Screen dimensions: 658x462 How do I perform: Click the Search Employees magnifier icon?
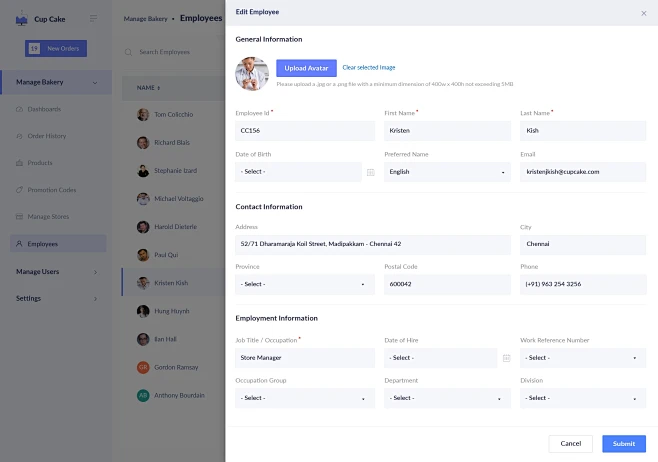coord(129,52)
